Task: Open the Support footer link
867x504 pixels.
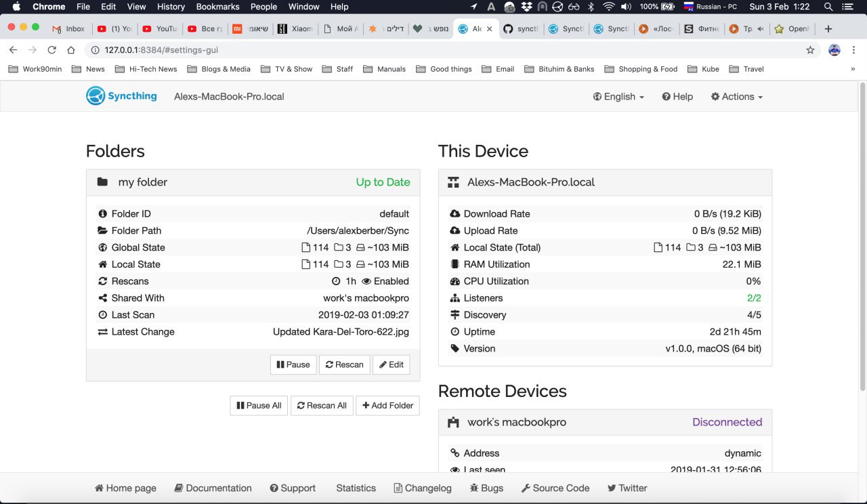Action: coord(293,488)
